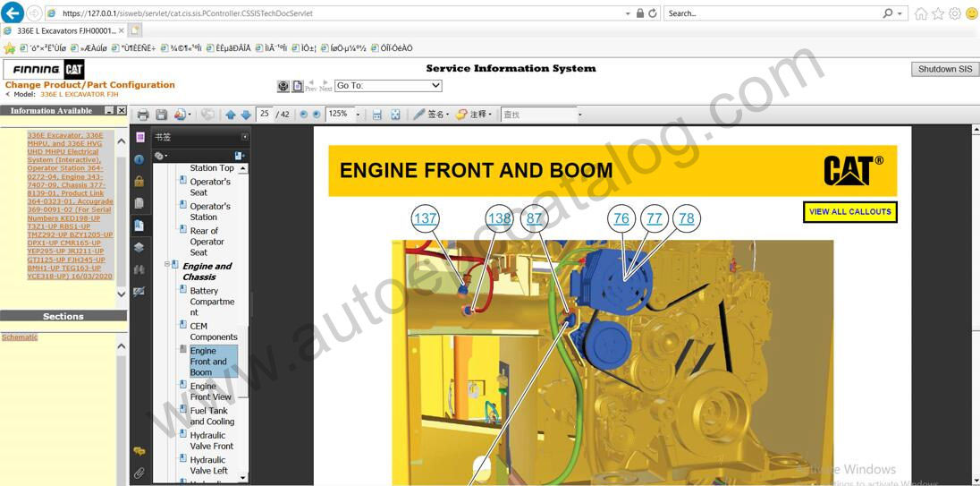This screenshot has width=980, height=486.
Task: Select the Fuel Tank and Cooling bookmark
Action: (212, 416)
